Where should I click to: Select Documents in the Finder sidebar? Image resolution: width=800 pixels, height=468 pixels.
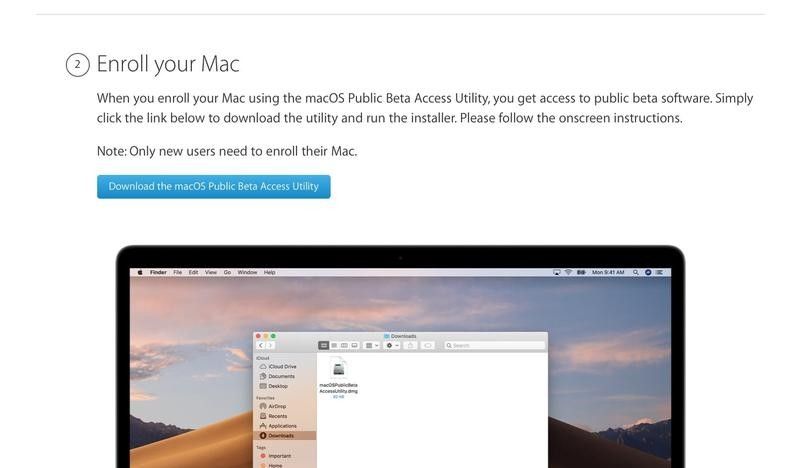coord(277,376)
